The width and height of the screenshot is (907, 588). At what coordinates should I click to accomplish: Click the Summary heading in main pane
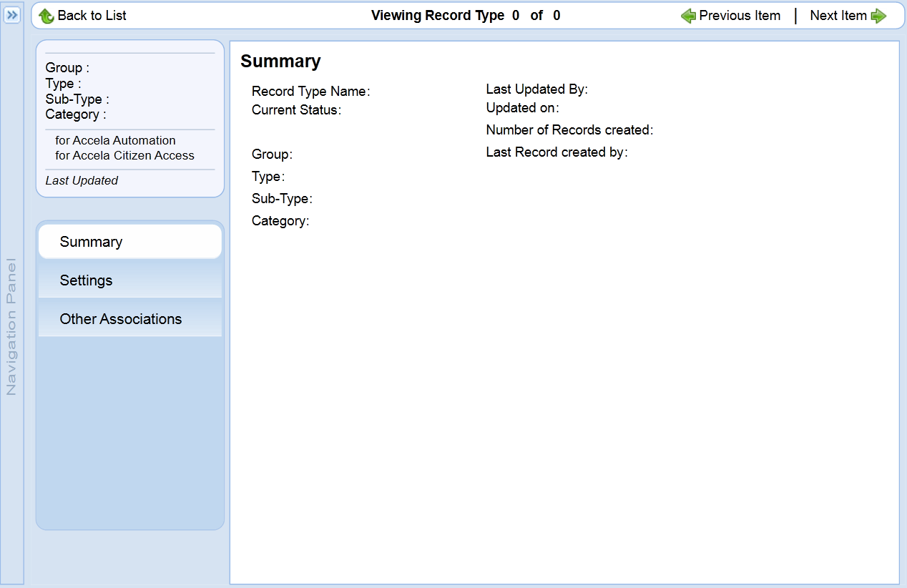tap(280, 62)
